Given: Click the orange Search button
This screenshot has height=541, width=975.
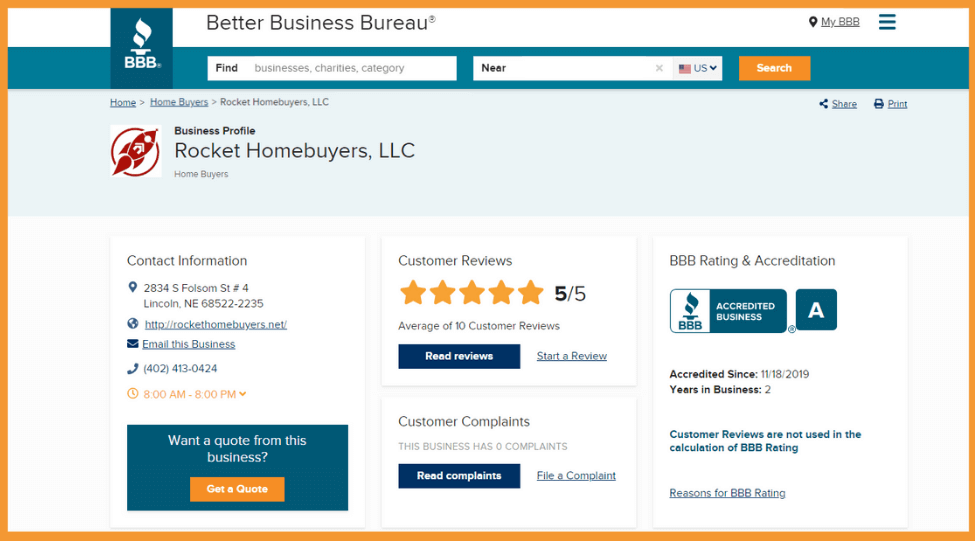Looking at the screenshot, I should point(774,68).
